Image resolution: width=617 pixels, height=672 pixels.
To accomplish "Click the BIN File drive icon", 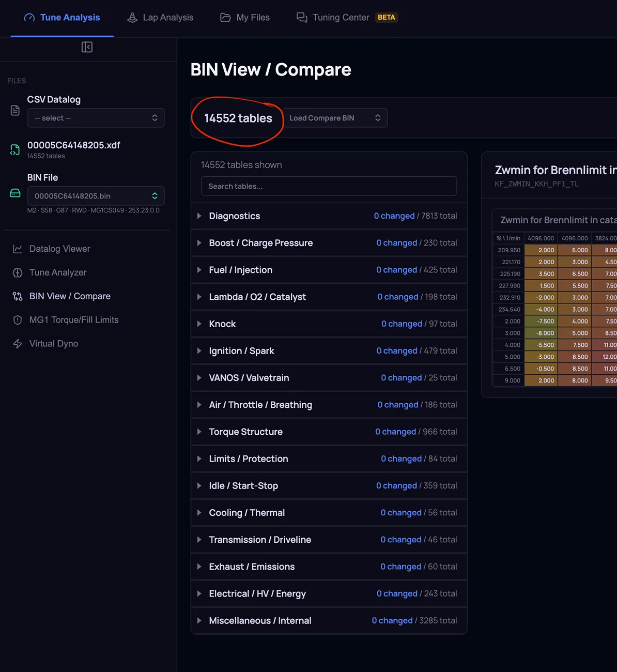I will click(x=15, y=193).
